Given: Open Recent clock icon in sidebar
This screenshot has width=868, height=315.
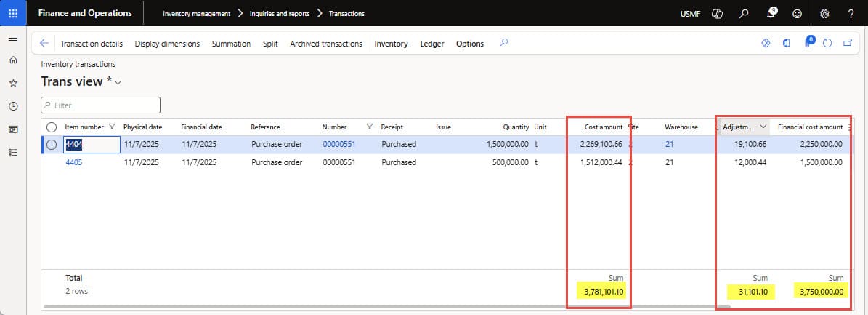Looking at the screenshot, I should (x=13, y=106).
